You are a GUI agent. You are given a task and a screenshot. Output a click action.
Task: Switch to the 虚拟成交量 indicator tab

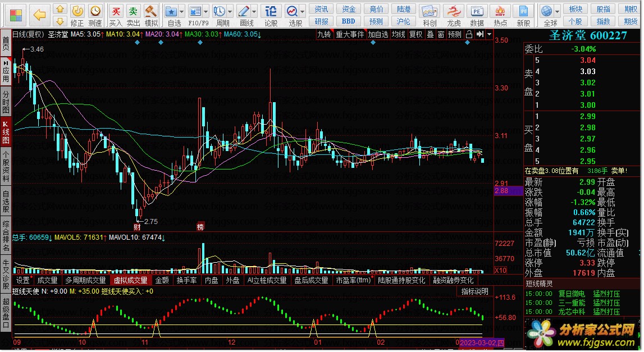[x=131, y=280]
